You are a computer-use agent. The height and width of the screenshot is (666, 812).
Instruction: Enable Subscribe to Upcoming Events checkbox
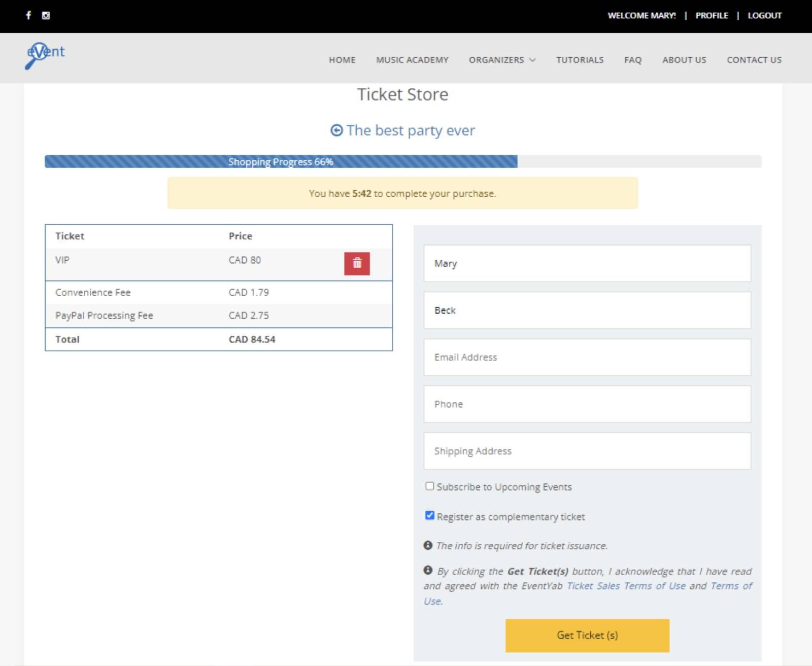(x=430, y=486)
